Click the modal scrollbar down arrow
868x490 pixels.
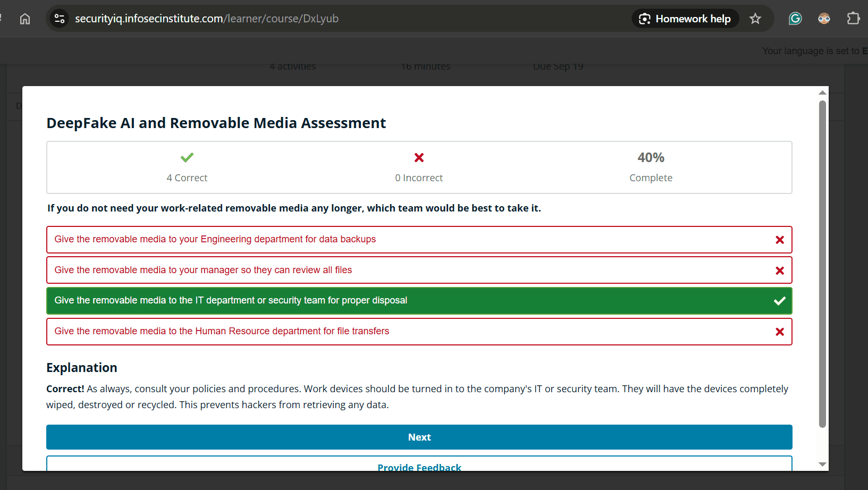[x=822, y=464]
